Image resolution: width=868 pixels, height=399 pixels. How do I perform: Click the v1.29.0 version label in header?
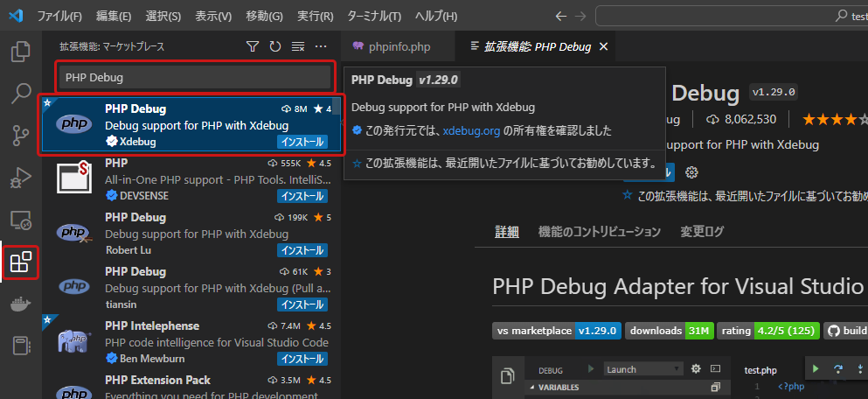click(774, 91)
